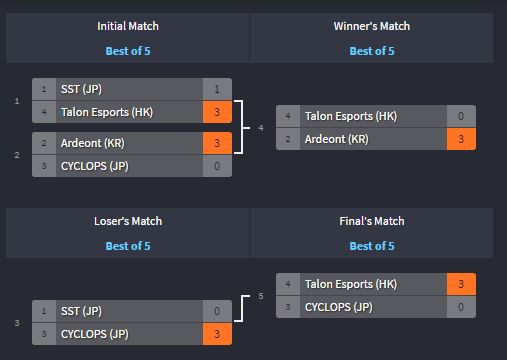
Task: Click Winner's Match header title
Action: click(x=372, y=26)
